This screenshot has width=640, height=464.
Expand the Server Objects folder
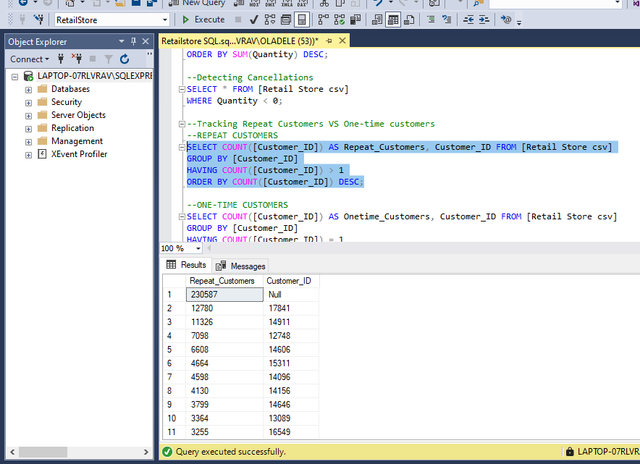click(x=28, y=115)
